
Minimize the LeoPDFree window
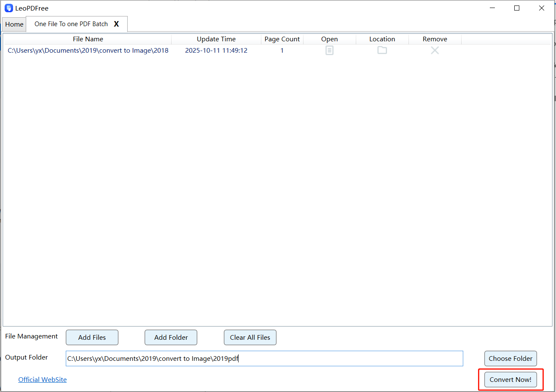[492, 8]
